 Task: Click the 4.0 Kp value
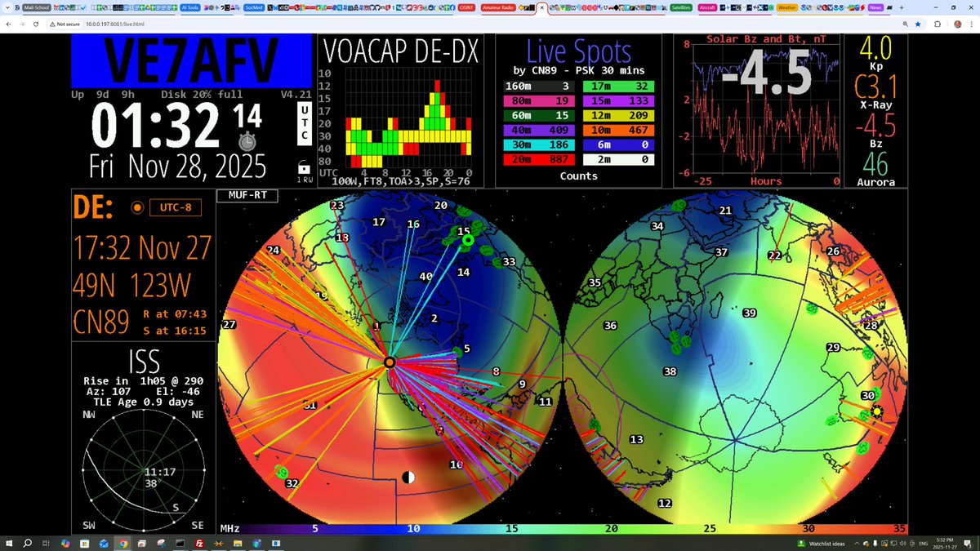875,48
